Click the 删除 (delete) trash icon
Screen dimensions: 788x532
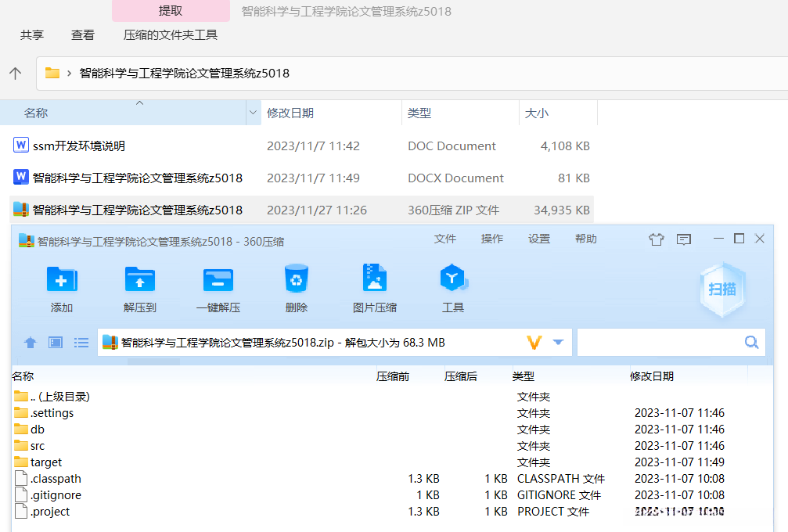tap(296, 279)
